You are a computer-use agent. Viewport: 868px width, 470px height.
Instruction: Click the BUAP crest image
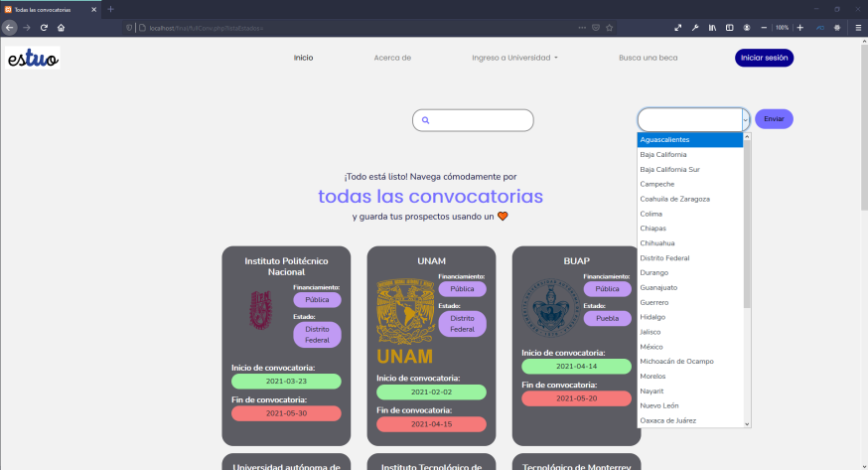(x=550, y=308)
